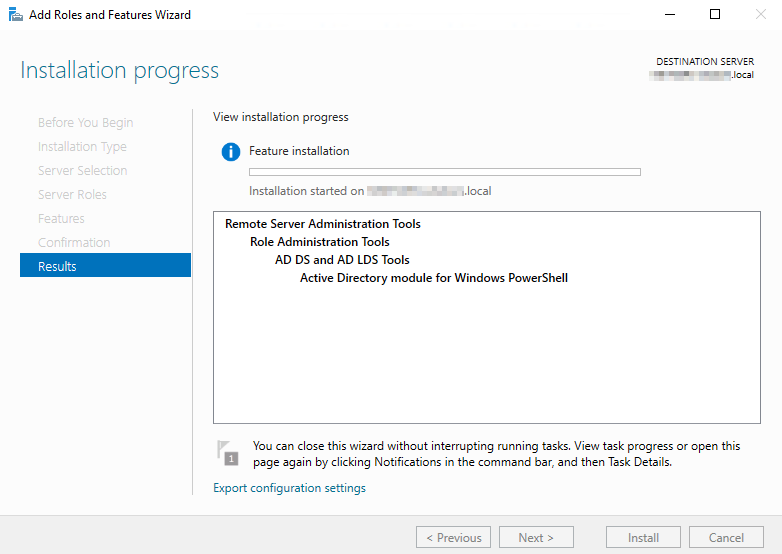Go to the Before You Begin step
Viewport: 782px width, 554px height.
tap(85, 123)
